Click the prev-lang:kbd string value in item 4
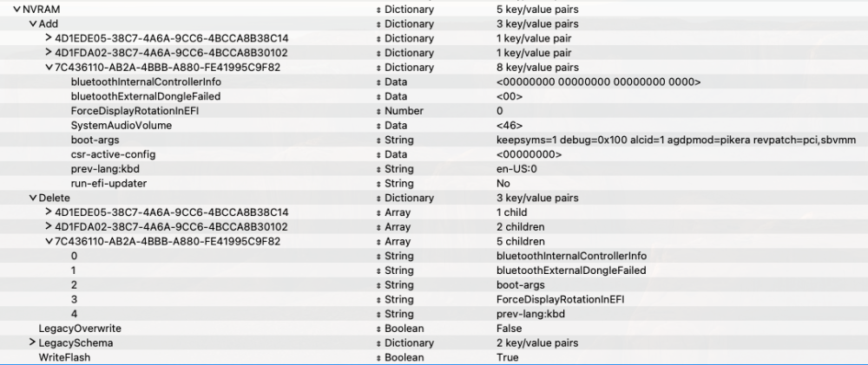The image size is (868, 365). 530,314
